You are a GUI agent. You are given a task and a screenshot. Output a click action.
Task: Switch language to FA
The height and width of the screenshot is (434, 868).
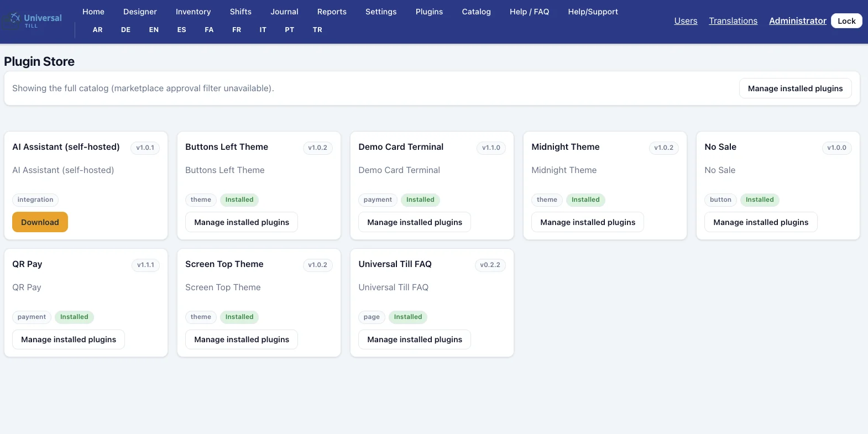tap(209, 30)
